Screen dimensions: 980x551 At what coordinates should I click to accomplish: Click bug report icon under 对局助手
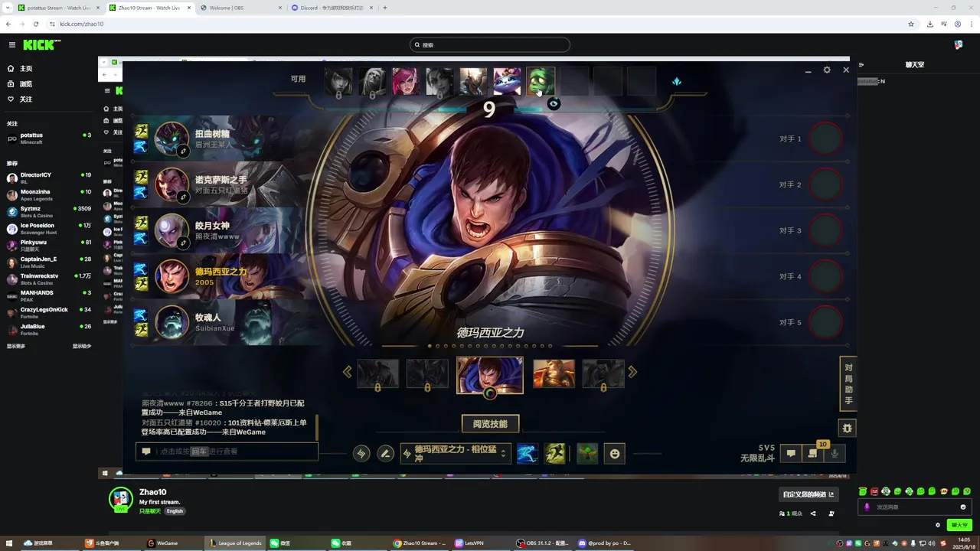coord(847,428)
